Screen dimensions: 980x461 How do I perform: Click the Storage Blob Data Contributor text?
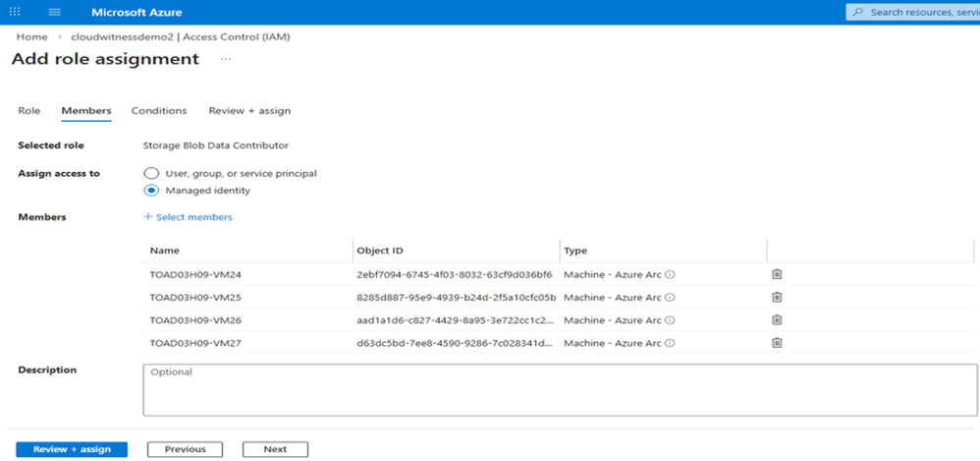pos(216,145)
